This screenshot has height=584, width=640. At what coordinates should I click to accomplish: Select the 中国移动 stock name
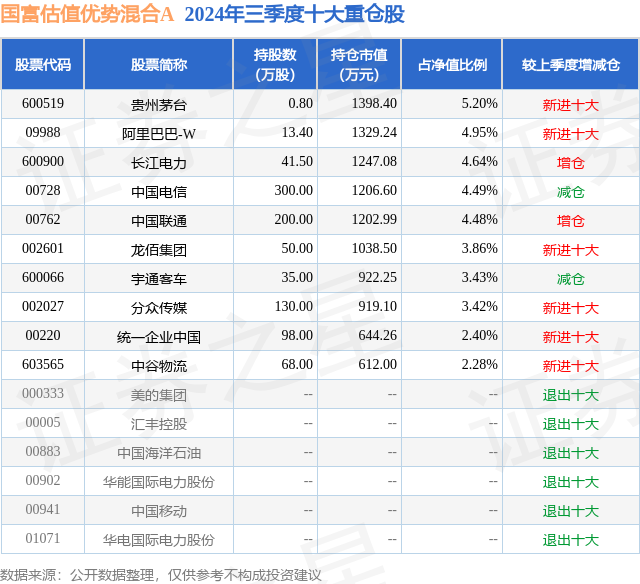(x=159, y=511)
